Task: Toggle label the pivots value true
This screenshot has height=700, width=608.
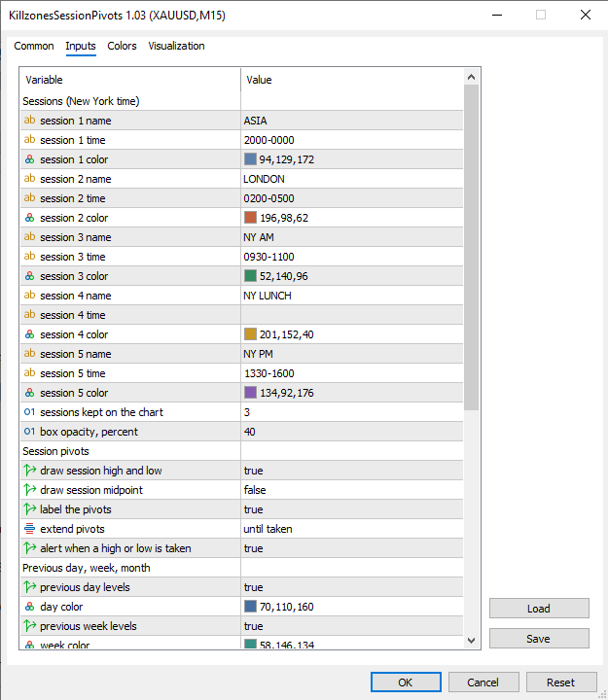Action: click(351, 509)
